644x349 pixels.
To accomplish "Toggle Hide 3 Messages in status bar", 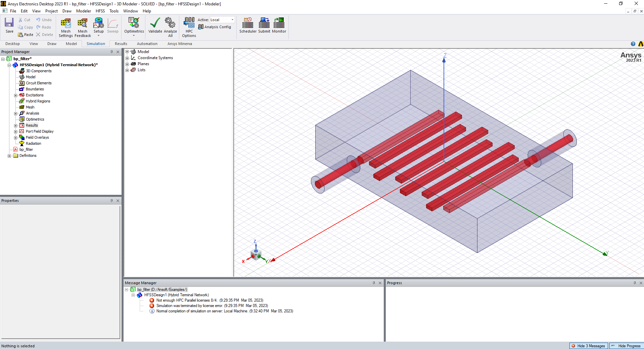I will (589, 346).
